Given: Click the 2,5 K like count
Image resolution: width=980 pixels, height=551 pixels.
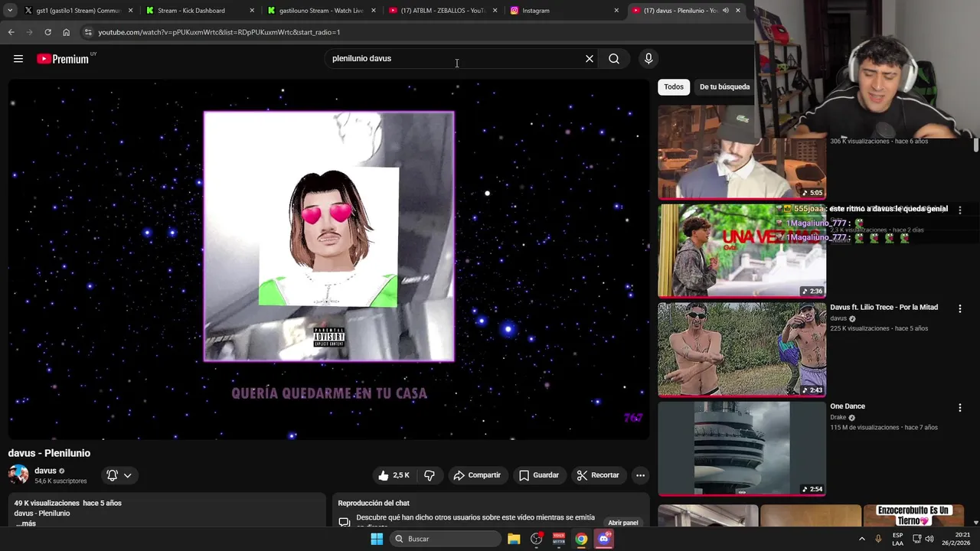Looking at the screenshot, I should click(x=401, y=475).
